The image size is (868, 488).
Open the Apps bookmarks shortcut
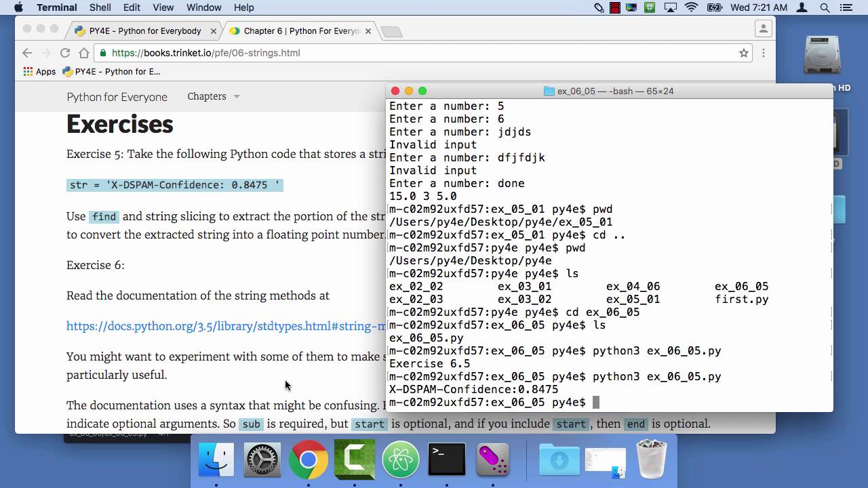[x=40, y=71]
